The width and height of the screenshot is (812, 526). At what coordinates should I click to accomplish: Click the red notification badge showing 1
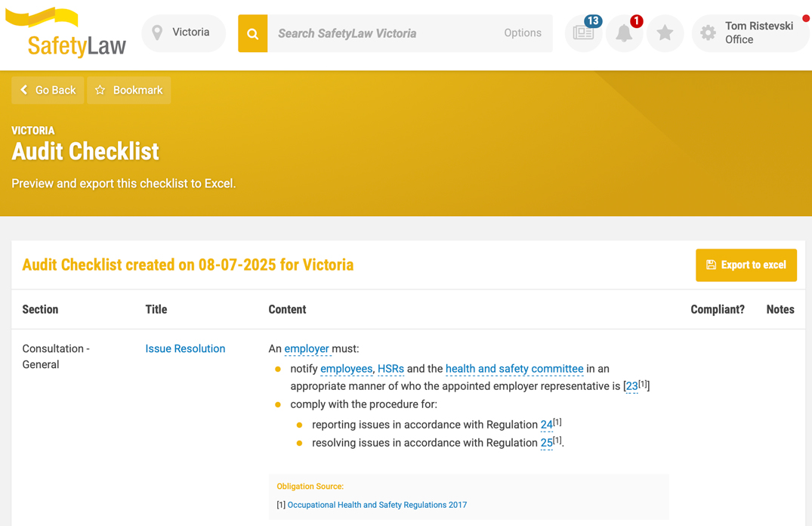click(x=637, y=21)
